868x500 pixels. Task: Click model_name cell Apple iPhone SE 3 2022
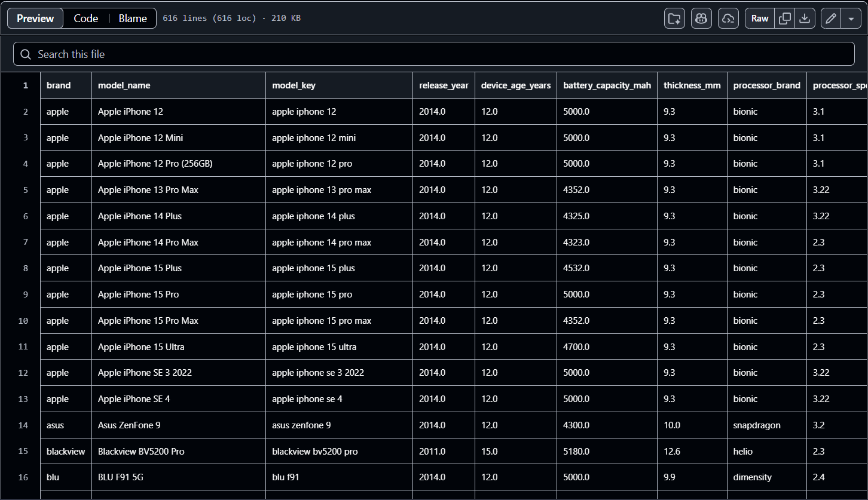(179, 373)
